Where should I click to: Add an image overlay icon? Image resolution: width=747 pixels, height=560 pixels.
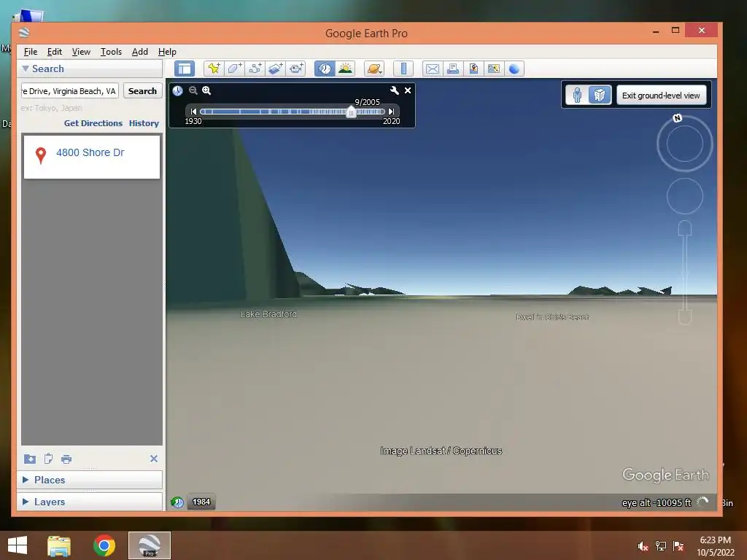275,69
